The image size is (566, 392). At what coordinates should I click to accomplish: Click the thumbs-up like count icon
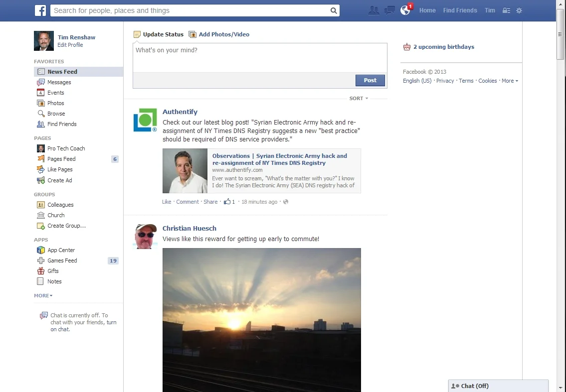tap(227, 202)
